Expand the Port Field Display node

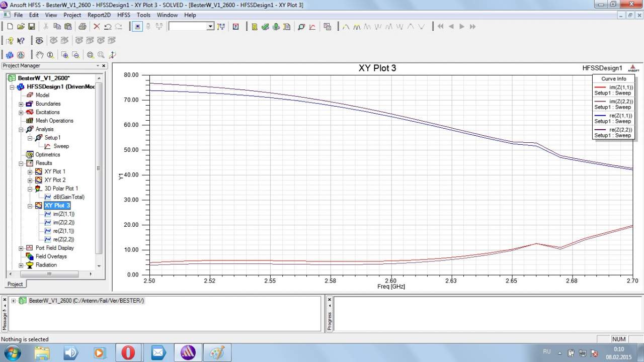(x=21, y=248)
